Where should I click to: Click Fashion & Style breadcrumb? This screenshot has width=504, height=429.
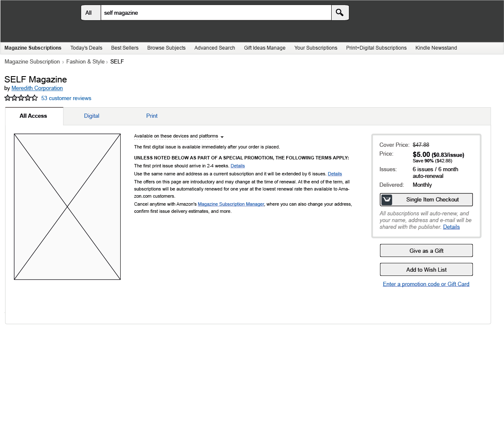tap(85, 61)
